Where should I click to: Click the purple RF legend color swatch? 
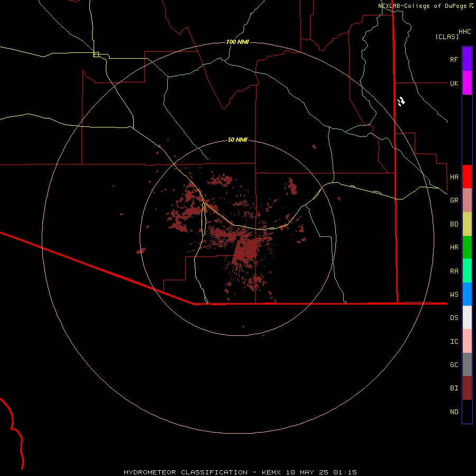click(467, 59)
